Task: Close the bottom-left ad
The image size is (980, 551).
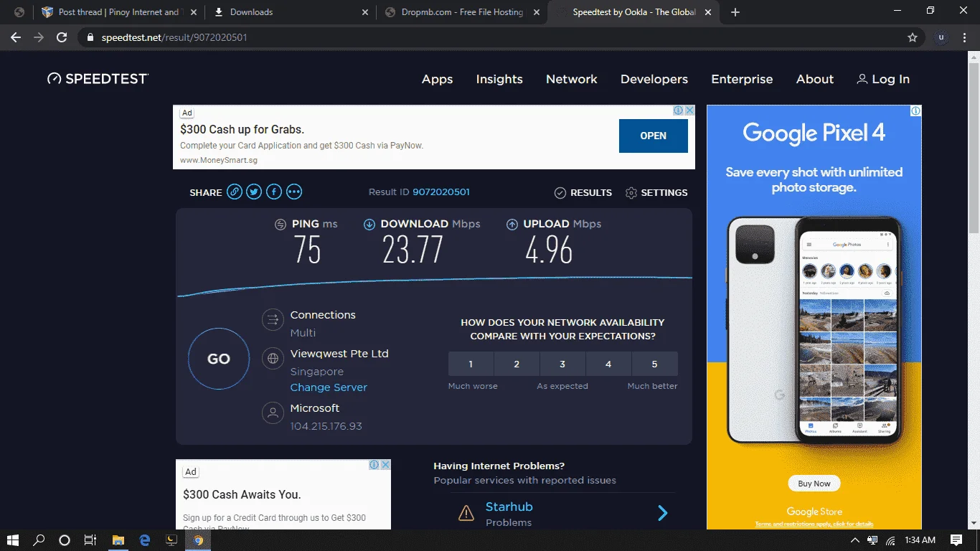Action: coord(385,465)
